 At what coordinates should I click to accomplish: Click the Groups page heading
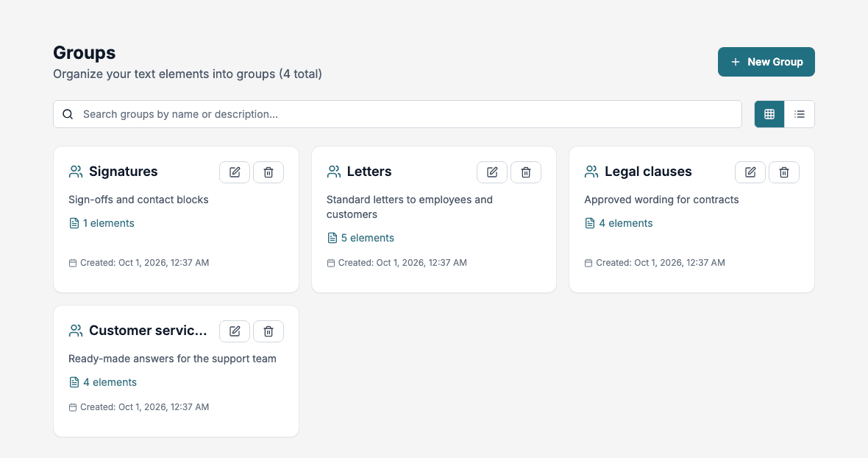tap(84, 52)
